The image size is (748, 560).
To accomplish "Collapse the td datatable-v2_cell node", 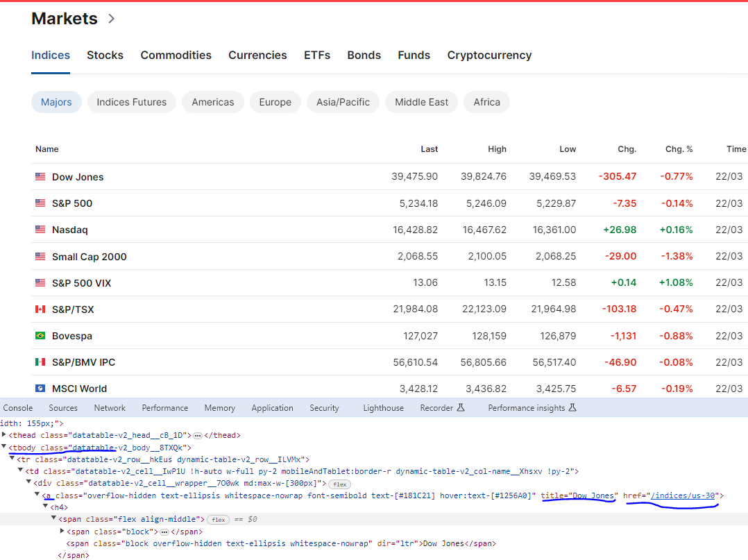I will click(21, 470).
